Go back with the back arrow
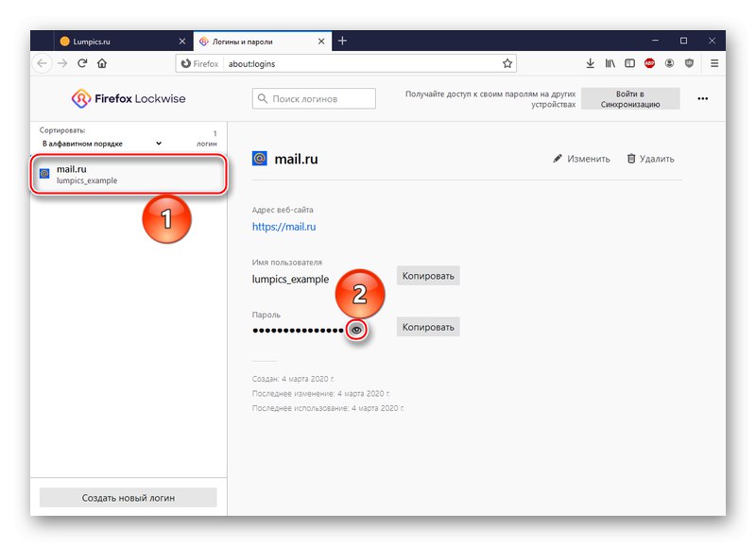The height and width of the screenshot is (546, 756). click(43, 63)
